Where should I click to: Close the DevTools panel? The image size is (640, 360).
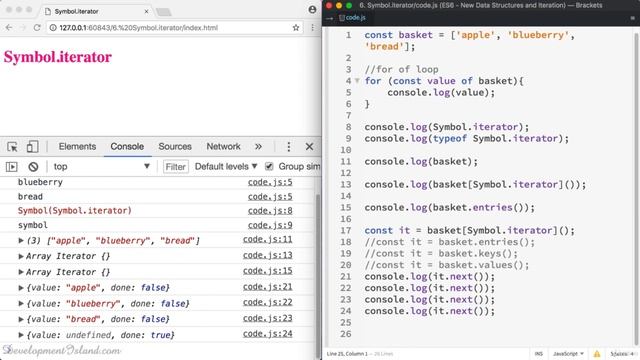[309, 147]
